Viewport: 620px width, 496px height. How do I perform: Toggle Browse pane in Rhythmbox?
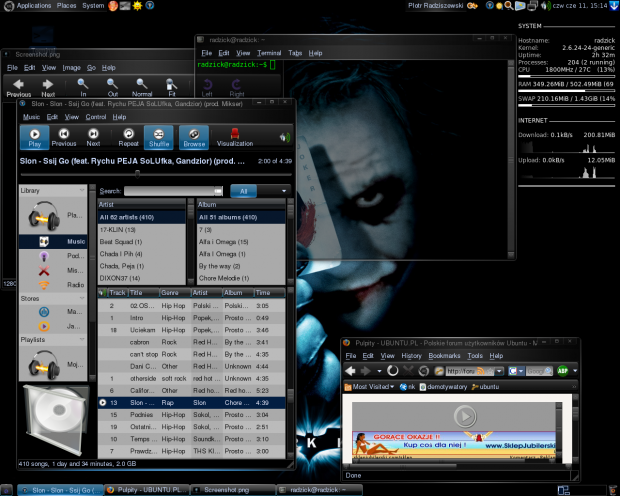pyautogui.click(x=194, y=137)
